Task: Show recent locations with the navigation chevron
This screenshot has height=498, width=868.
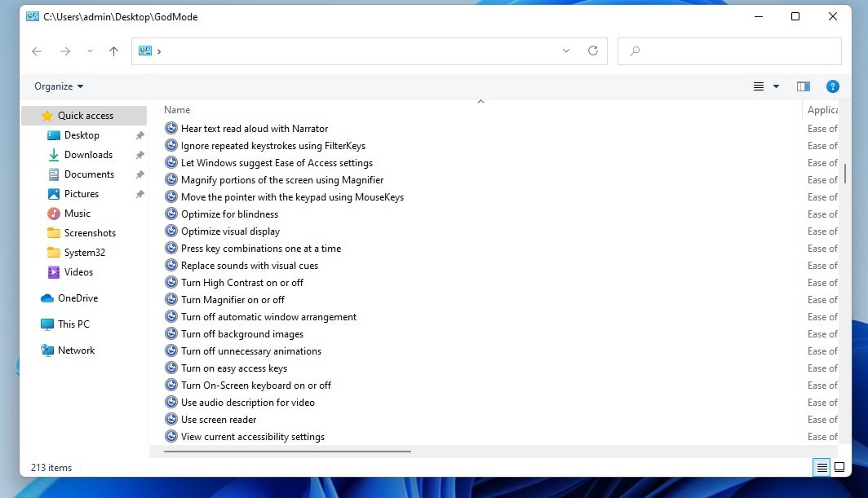Action: click(90, 51)
